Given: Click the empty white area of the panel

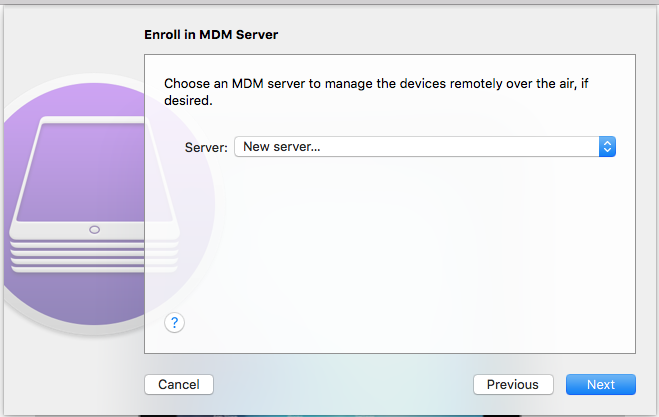Looking at the screenshot, I should click(x=400, y=260).
